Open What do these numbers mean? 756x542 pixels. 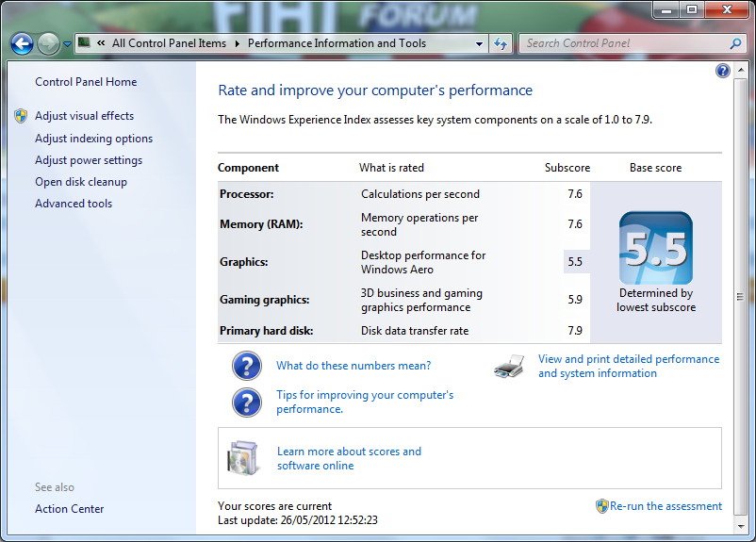353,366
